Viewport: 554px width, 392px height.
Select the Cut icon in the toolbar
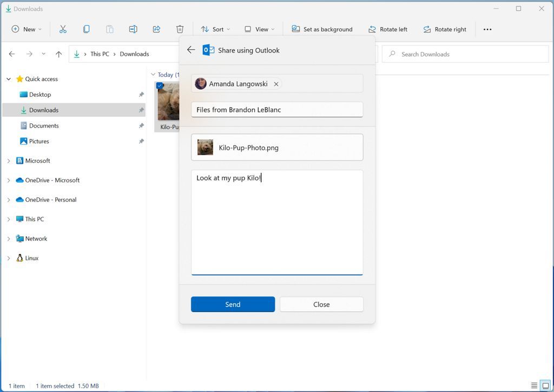[63, 29]
